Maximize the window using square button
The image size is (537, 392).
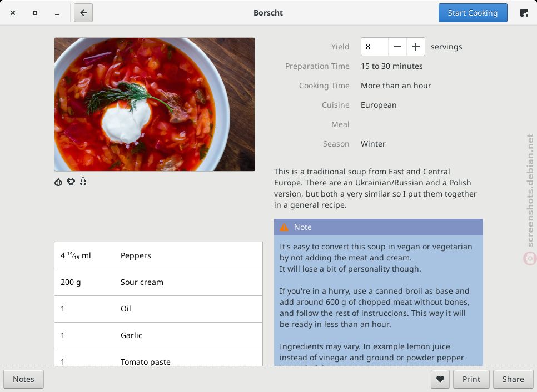(35, 13)
